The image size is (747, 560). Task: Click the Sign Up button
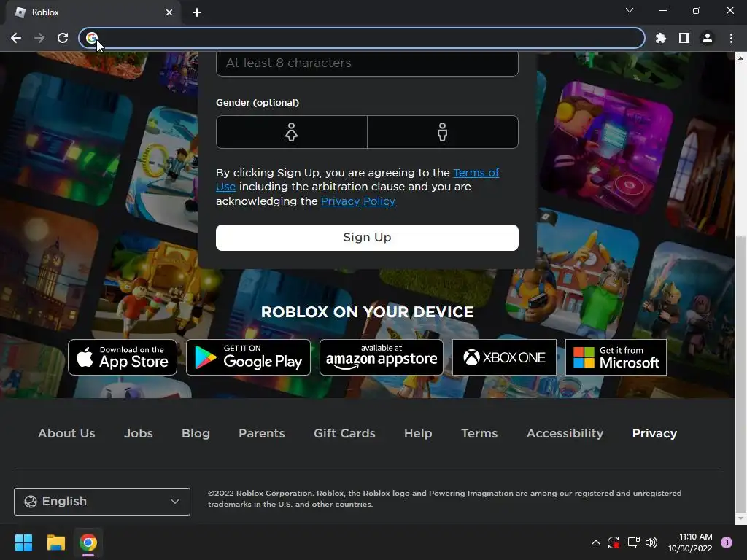click(367, 238)
